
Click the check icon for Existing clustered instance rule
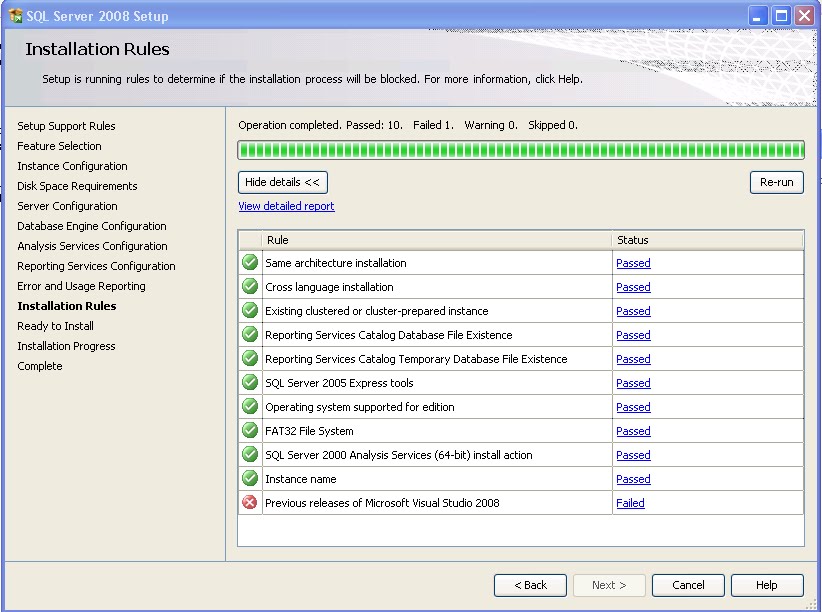coord(250,310)
